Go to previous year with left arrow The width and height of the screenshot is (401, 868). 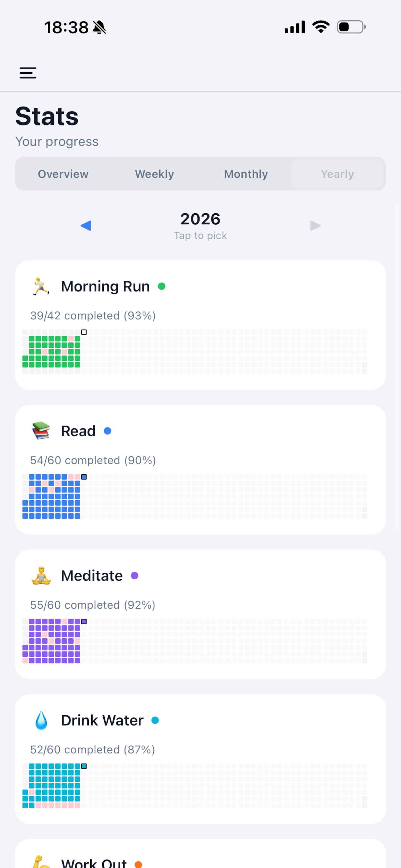tap(86, 226)
